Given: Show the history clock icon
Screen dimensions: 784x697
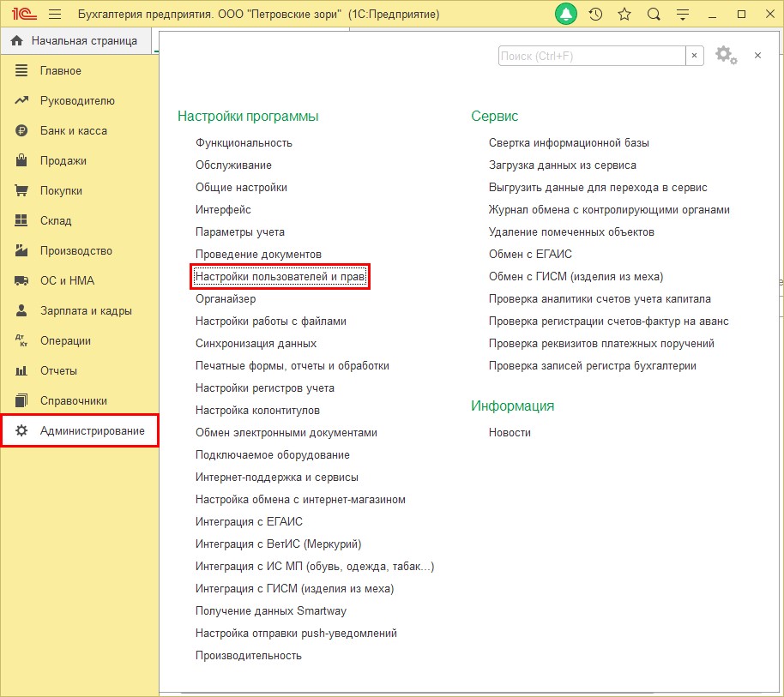Looking at the screenshot, I should tap(595, 14).
